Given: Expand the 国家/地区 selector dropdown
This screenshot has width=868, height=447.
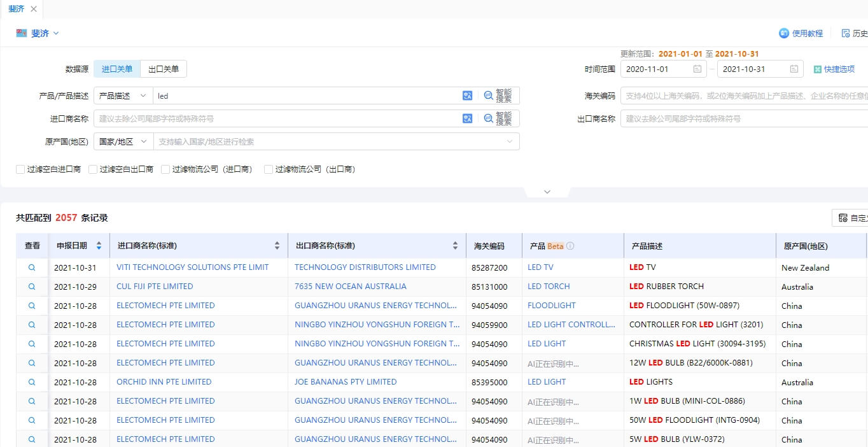Looking at the screenshot, I should (123, 141).
